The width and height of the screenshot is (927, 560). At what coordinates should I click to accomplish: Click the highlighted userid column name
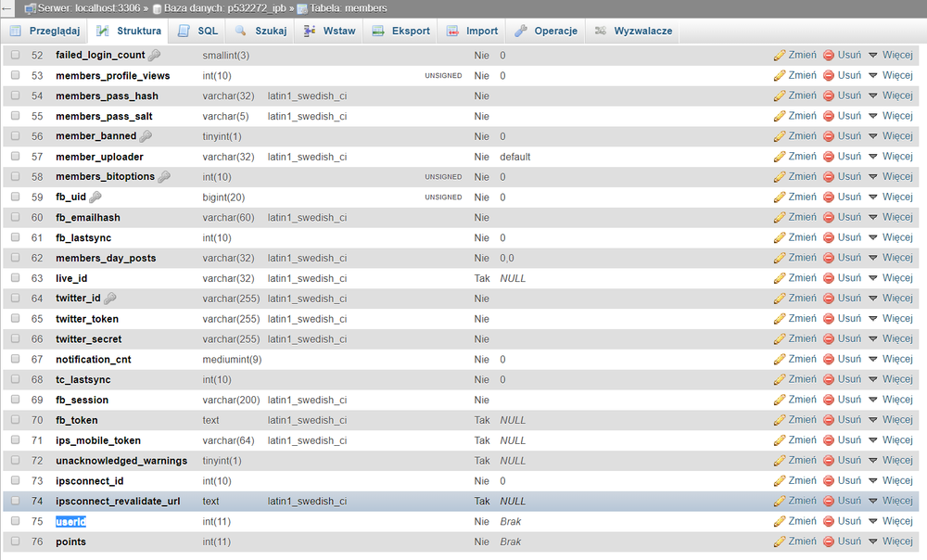70,522
